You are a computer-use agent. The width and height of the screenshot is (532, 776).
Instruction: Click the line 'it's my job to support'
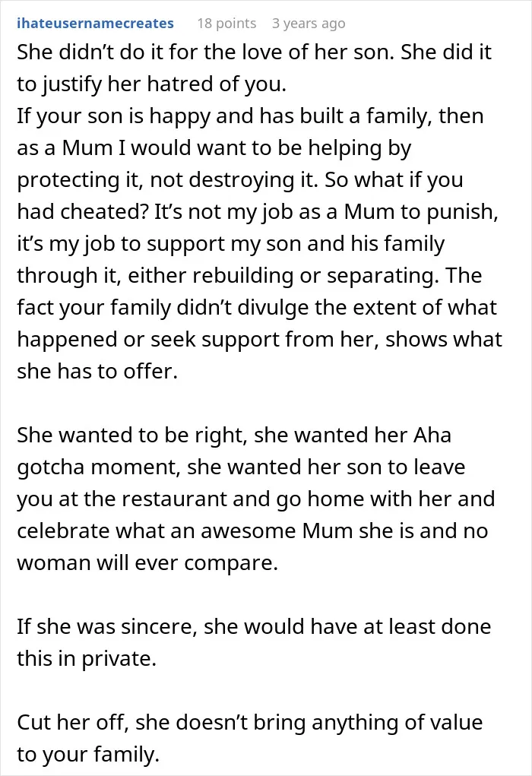[230, 243]
